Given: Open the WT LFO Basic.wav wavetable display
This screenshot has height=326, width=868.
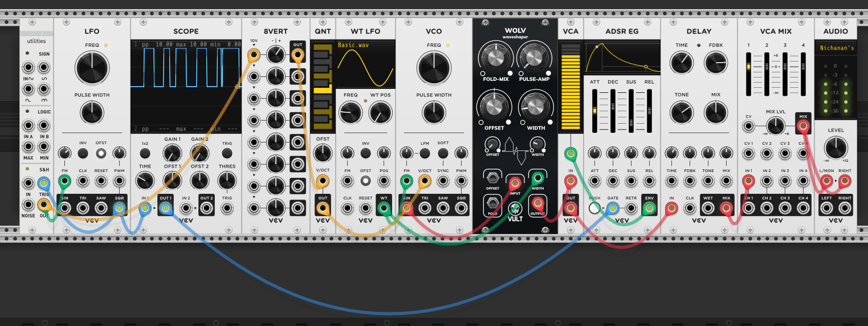Looking at the screenshot, I should (x=365, y=64).
